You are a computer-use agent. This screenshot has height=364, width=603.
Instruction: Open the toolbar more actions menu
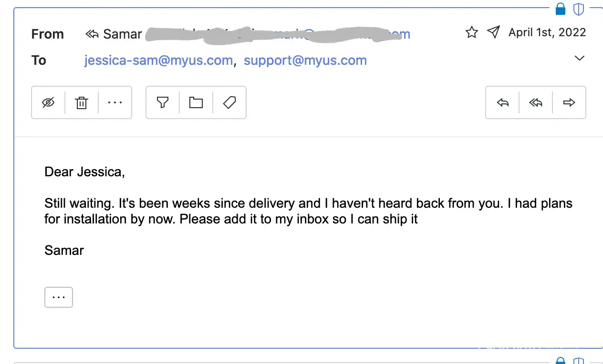pyautogui.click(x=115, y=102)
